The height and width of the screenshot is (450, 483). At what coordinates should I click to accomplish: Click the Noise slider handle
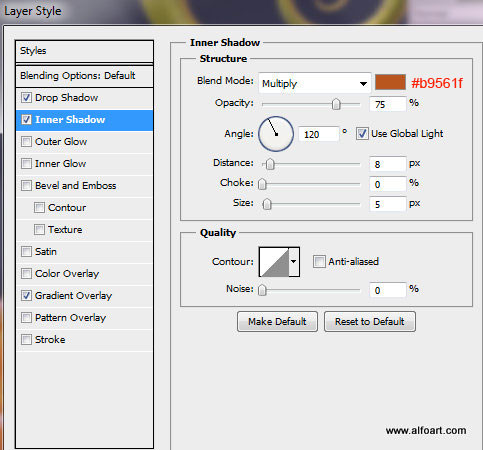pos(263,290)
